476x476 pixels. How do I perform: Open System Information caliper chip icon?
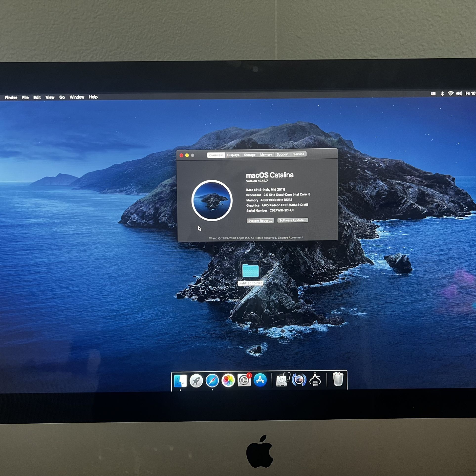pyautogui.click(x=315, y=379)
